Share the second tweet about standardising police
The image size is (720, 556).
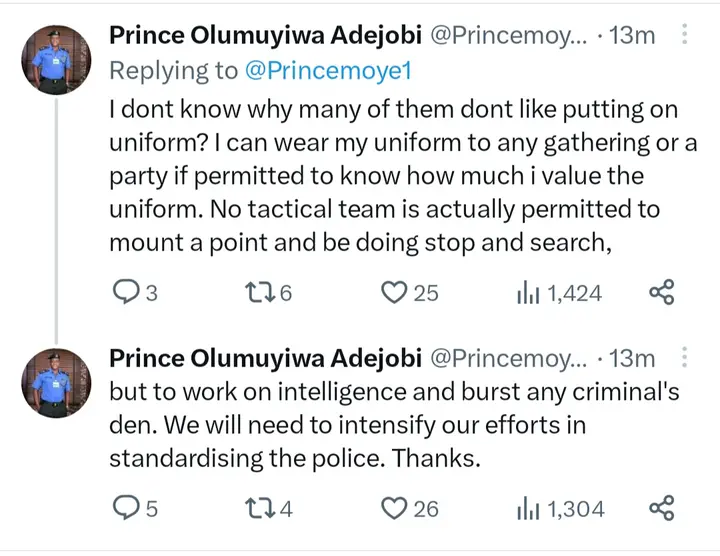[661, 508]
